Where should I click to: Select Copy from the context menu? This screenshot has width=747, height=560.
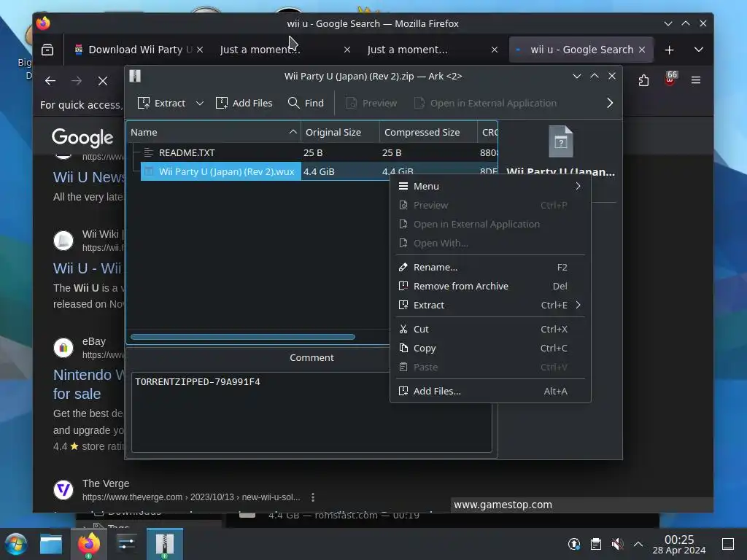489,348
